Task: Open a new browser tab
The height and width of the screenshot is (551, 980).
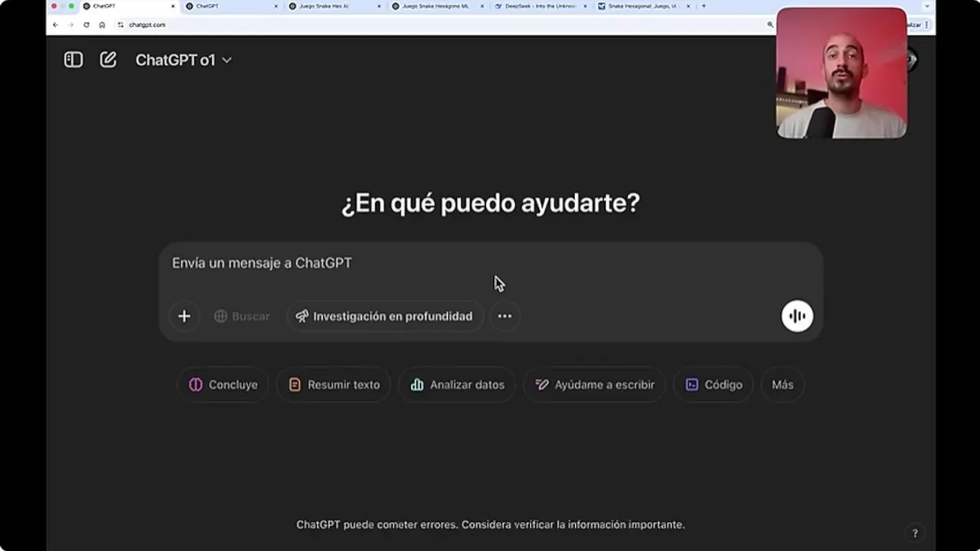Action: tap(704, 6)
